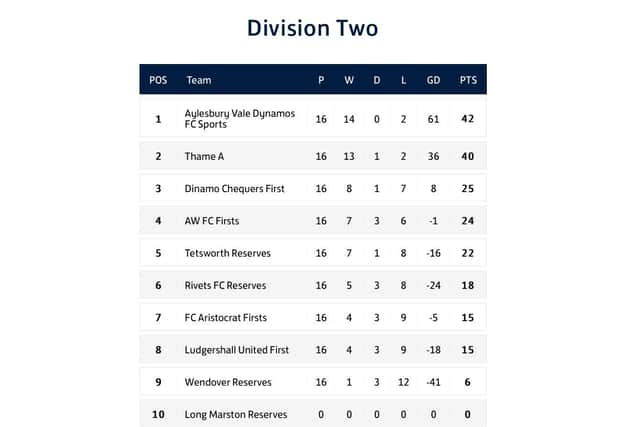Click the Division Two heading
The width and height of the screenshot is (640, 427).
tap(313, 28)
